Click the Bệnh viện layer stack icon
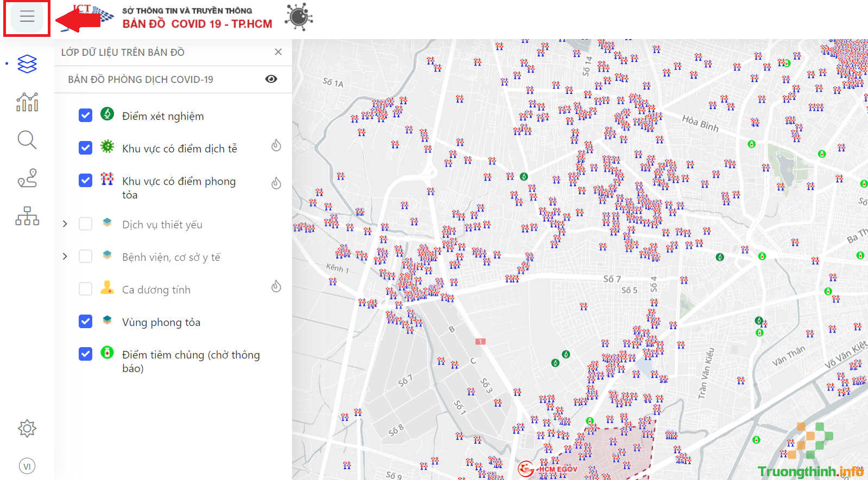The image size is (868, 480). pyautogui.click(x=107, y=254)
